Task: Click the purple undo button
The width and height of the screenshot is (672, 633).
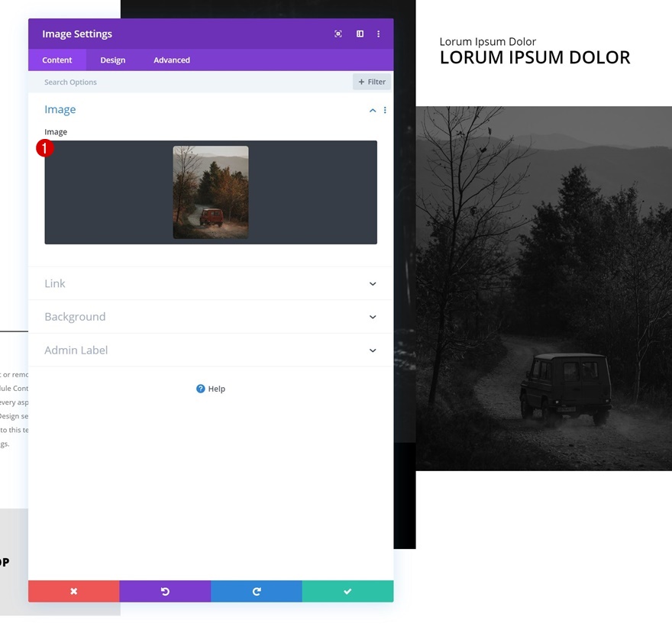Action: [x=165, y=591]
